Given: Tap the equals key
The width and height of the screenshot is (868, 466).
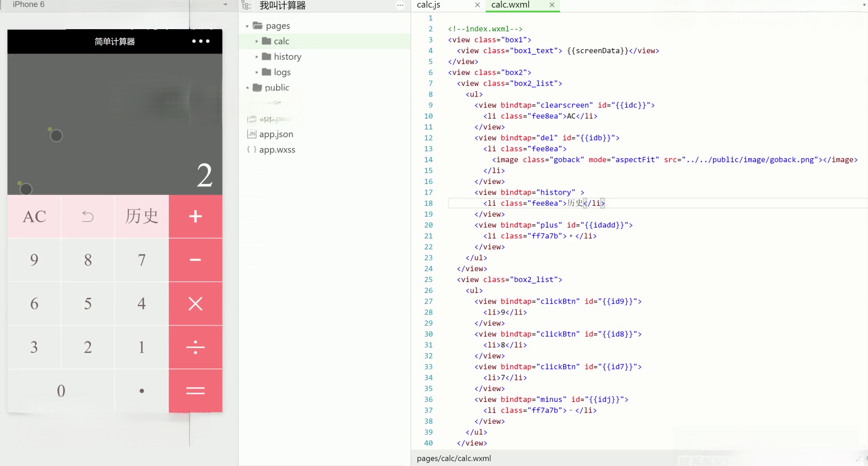Looking at the screenshot, I should tap(195, 390).
